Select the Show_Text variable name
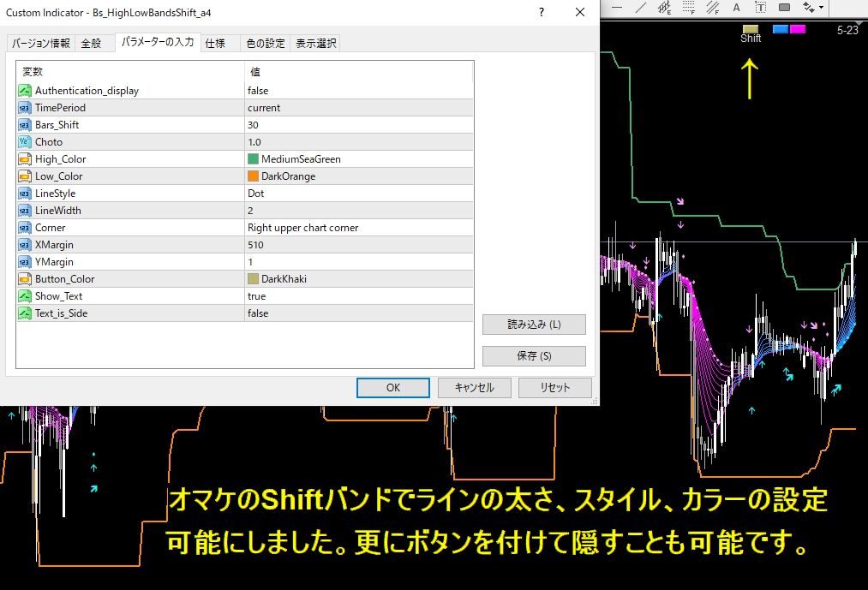This screenshot has height=590, width=868. [x=58, y=296]
